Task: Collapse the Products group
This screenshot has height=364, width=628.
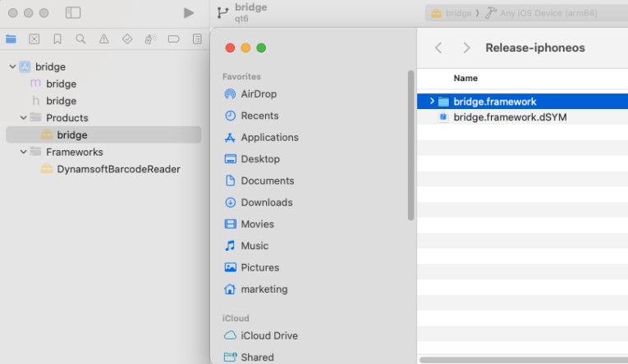Action: [24, 118]
